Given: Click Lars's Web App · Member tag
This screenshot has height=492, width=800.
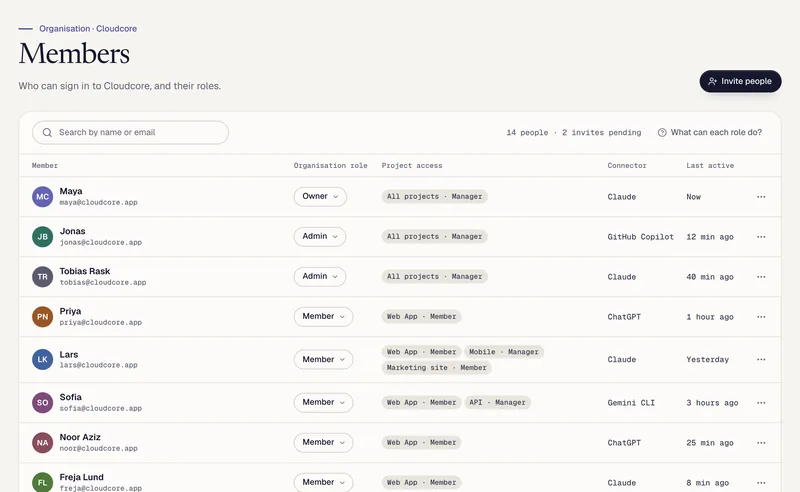Looking at the screenshot, I should pos(421,352).
